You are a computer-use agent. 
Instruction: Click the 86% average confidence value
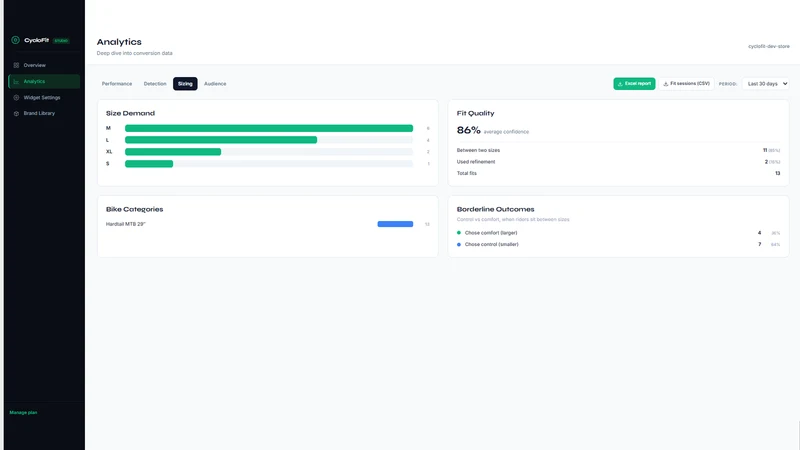(x=468, y=130)
